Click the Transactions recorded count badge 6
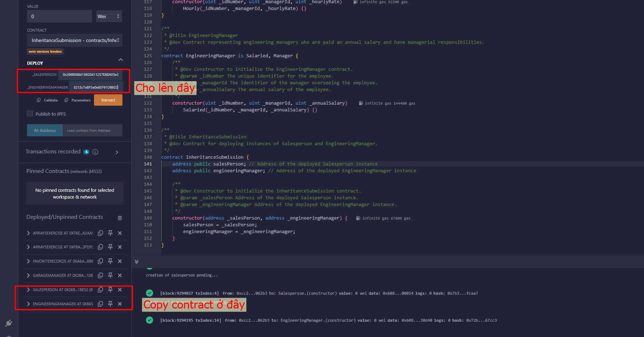The width and height of the screenshot is (644, 337). [87, 152]
